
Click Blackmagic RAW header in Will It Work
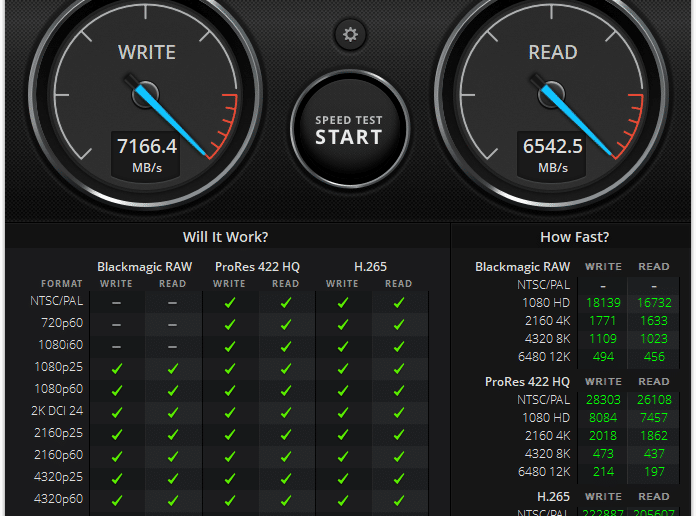144,267
